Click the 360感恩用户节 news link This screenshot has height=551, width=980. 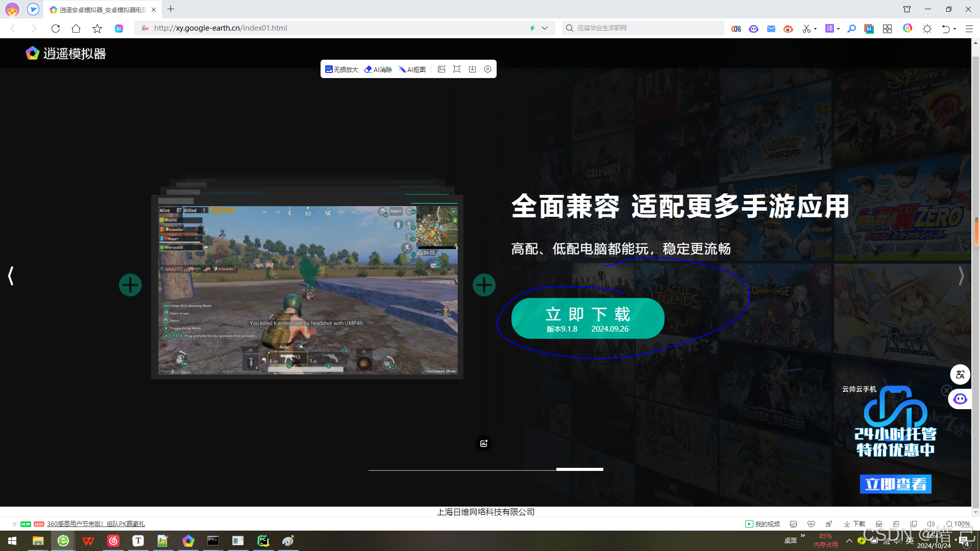[96, 524]
